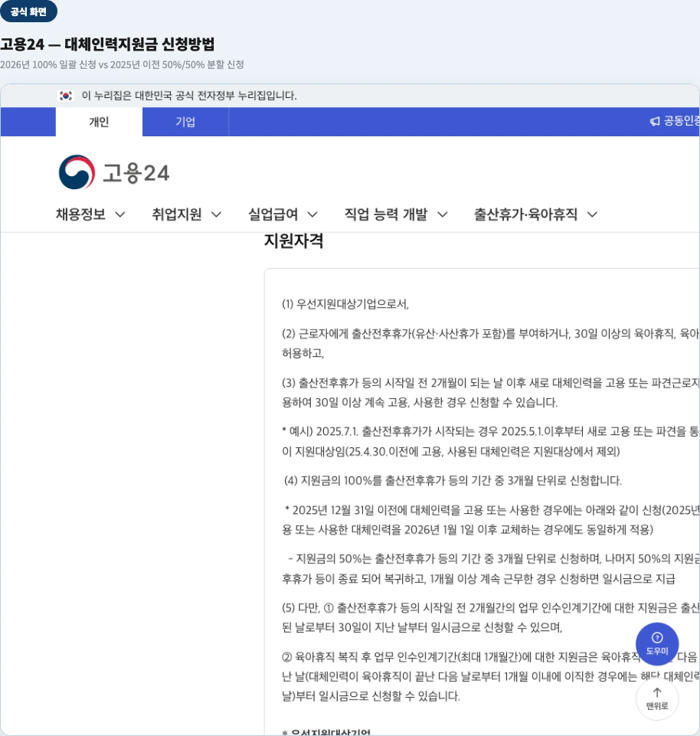Expand the chevron beside 채용정보
700x736 pixels.
[x=120, y=215]
